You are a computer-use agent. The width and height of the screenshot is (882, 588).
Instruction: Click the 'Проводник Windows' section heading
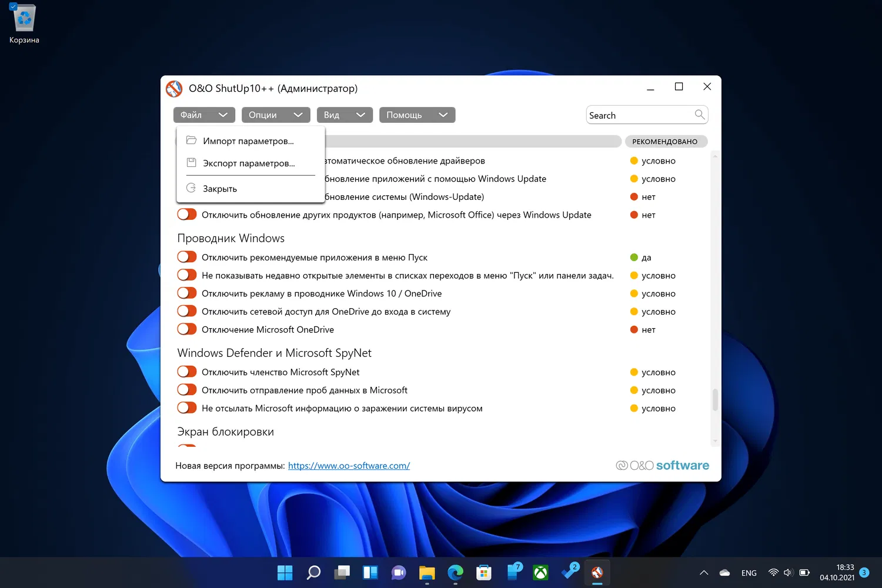(231, 238)
